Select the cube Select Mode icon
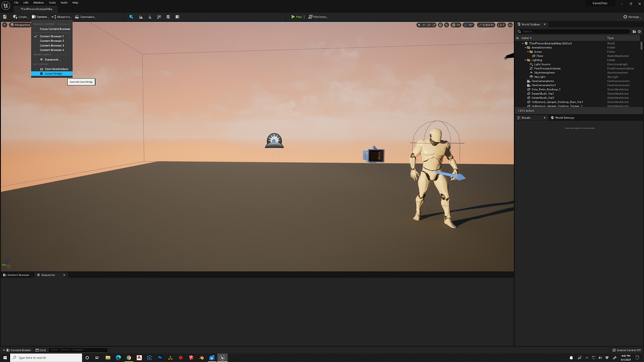 coord(131,17)
